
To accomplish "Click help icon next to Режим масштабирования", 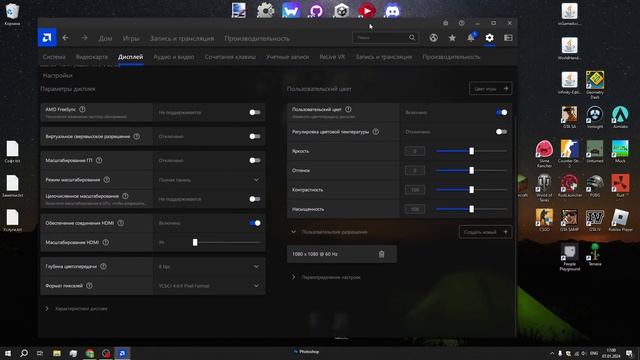I will 107,180.
